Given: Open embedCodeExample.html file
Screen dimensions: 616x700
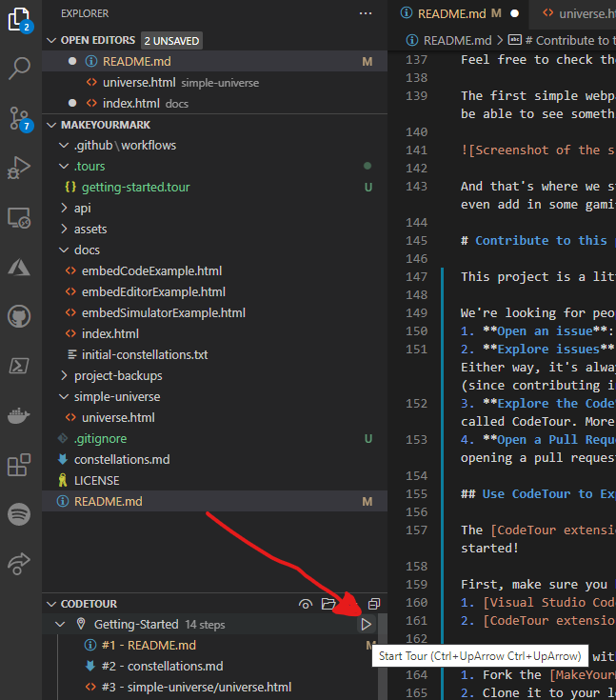Looking at the screenshot, I should pyautogui.click(x=215, y=271).
